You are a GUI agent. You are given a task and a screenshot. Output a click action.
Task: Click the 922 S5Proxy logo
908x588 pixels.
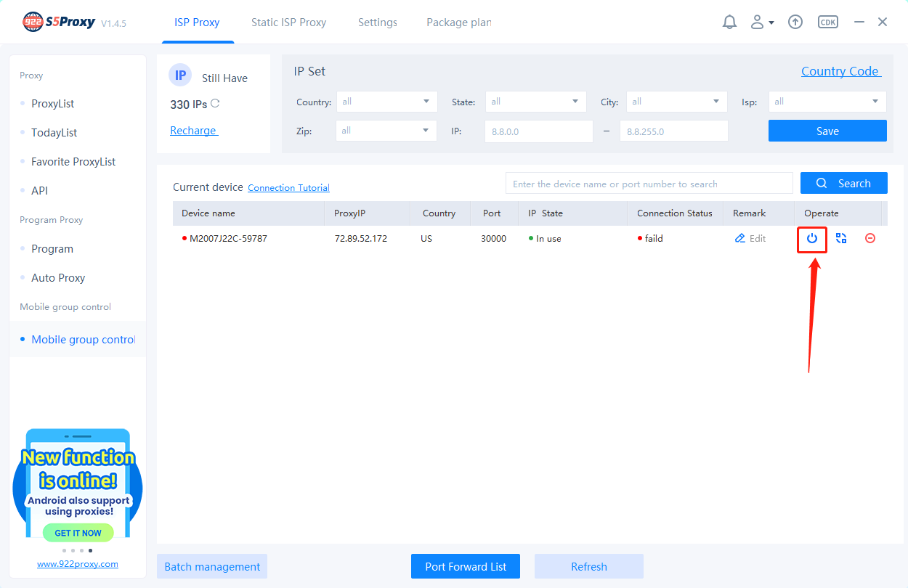coord(59,22)
